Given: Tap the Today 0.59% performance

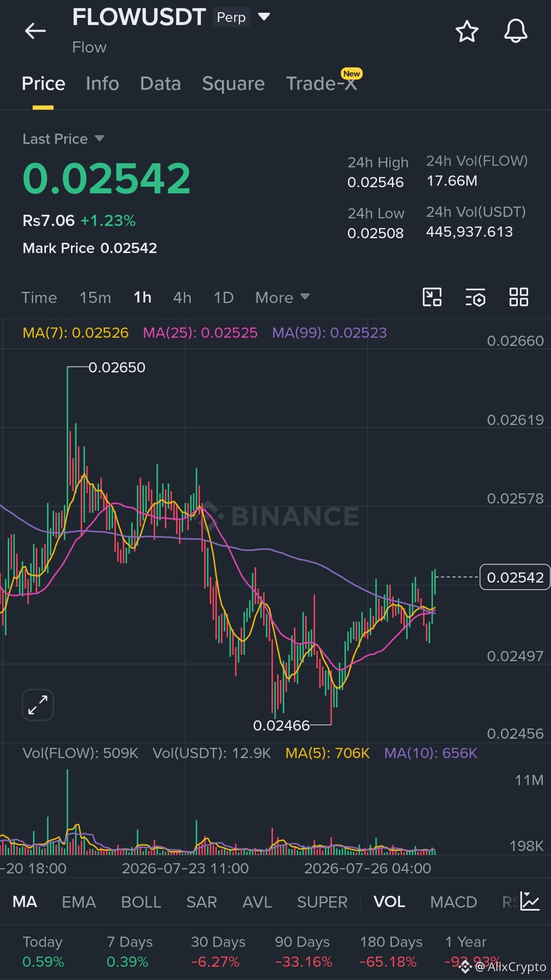Looking at the screenshot, I should tap(43, 951).
